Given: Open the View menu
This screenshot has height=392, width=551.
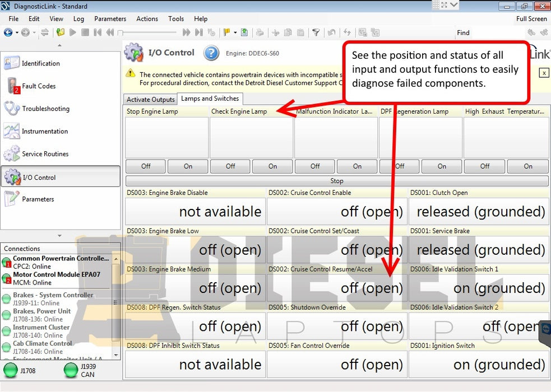Looking at the screenshot, I should coord(56,18).
